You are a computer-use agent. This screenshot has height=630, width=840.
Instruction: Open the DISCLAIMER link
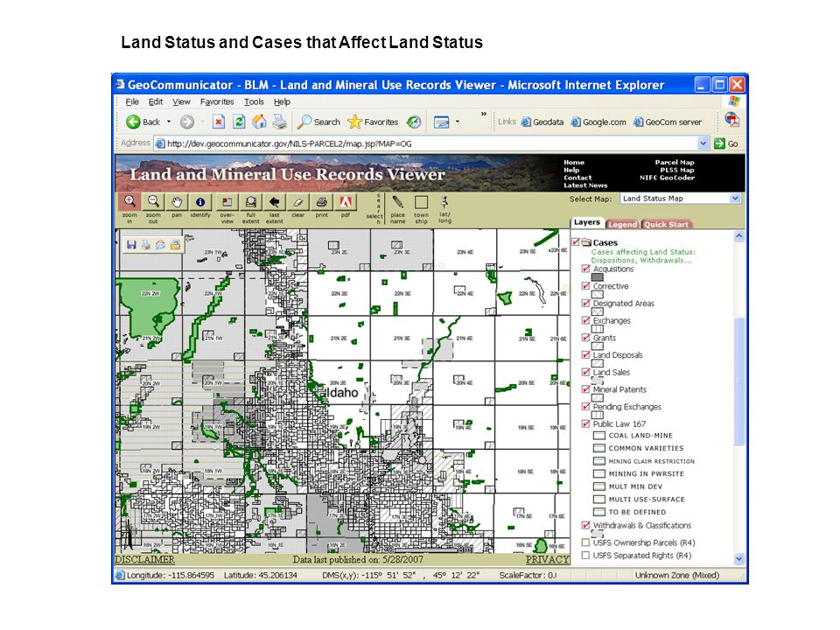[144, 559]
